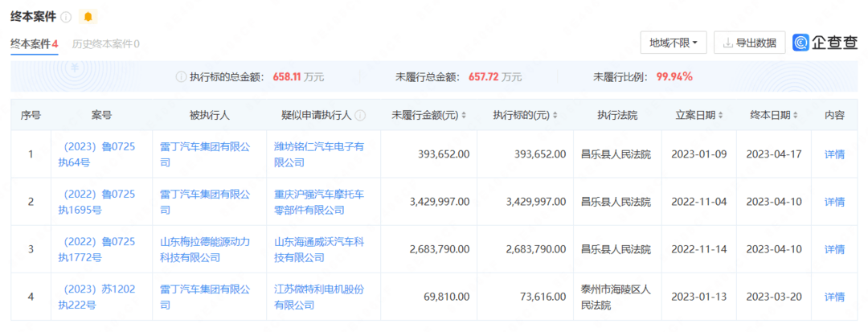The image size is (868, 332).
Task: Click the 99.94% unfulfilled ratio
Action: click(x=674, y=77)
